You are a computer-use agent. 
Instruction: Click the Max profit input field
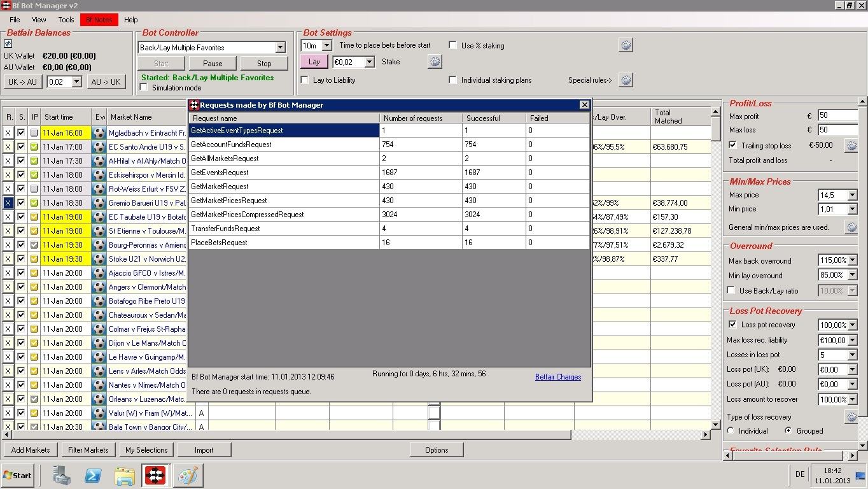[x=837, y=116]
